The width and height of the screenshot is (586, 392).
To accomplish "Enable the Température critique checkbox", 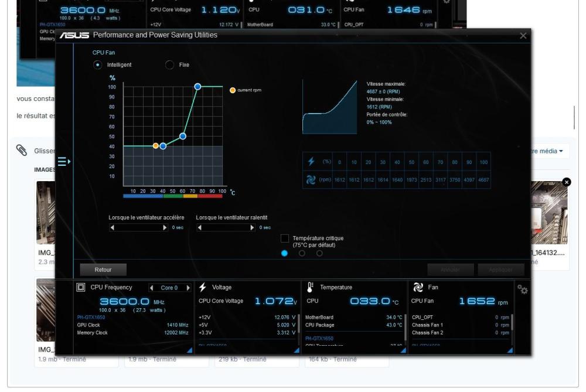I will pyautogui.click(x=284, y=238).
